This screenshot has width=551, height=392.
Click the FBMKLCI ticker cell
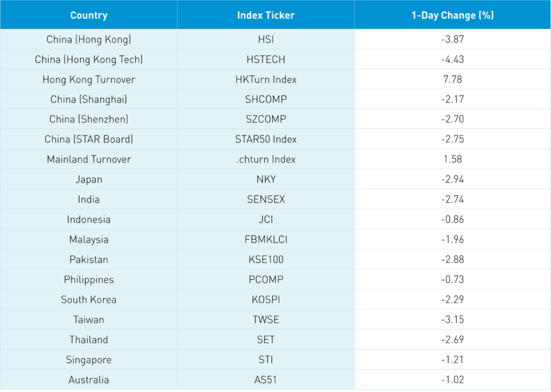point(265,239)
